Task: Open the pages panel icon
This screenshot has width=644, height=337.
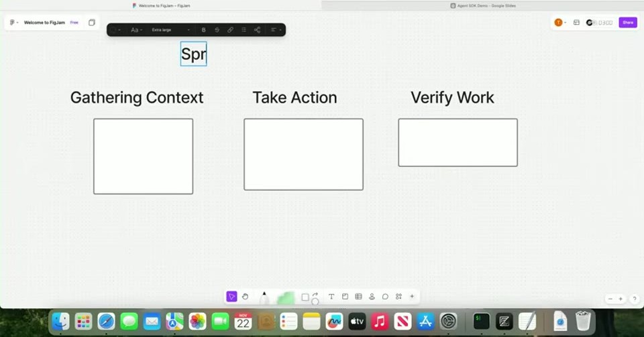Action: (92, 23)
